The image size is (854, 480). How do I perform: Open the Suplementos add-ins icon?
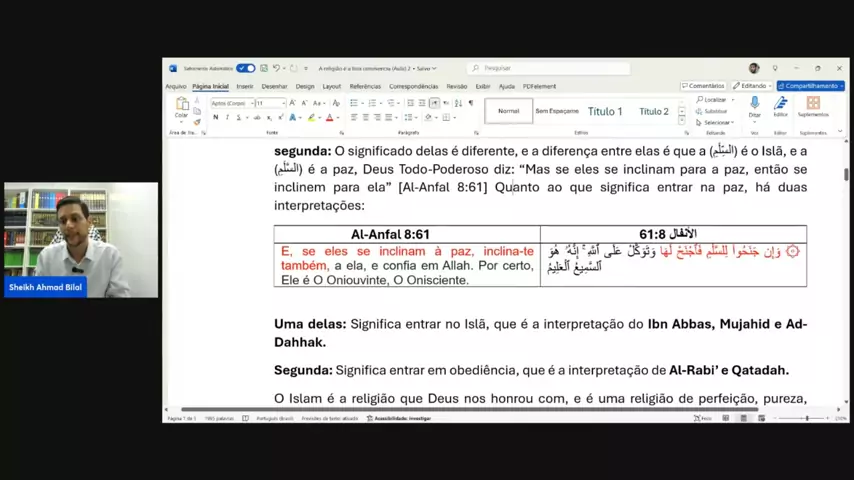pyautogui.click(x=813, y=105)
